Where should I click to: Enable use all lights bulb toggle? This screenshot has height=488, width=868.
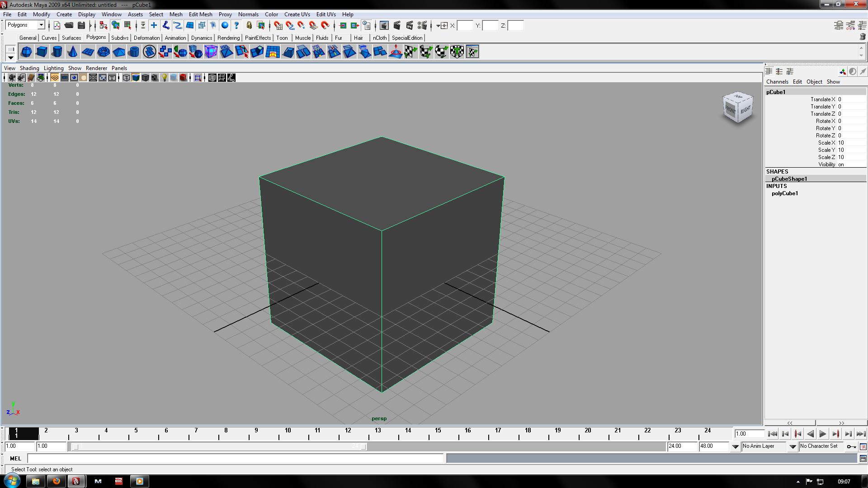[165, 78]
